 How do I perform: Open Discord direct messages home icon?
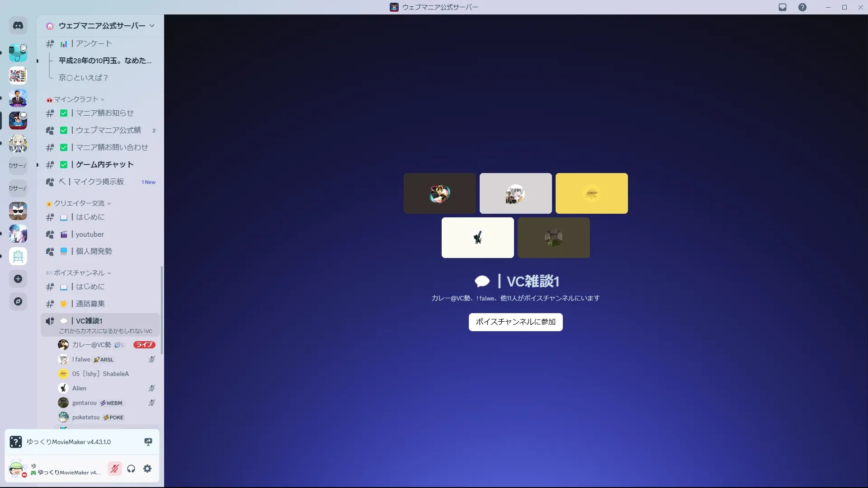click(x=18, y=26)
